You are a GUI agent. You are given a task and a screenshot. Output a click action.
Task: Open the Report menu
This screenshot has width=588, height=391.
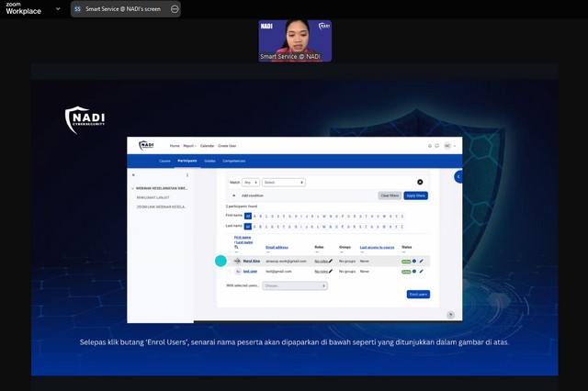pyautogui.click(x=188, y=146)
